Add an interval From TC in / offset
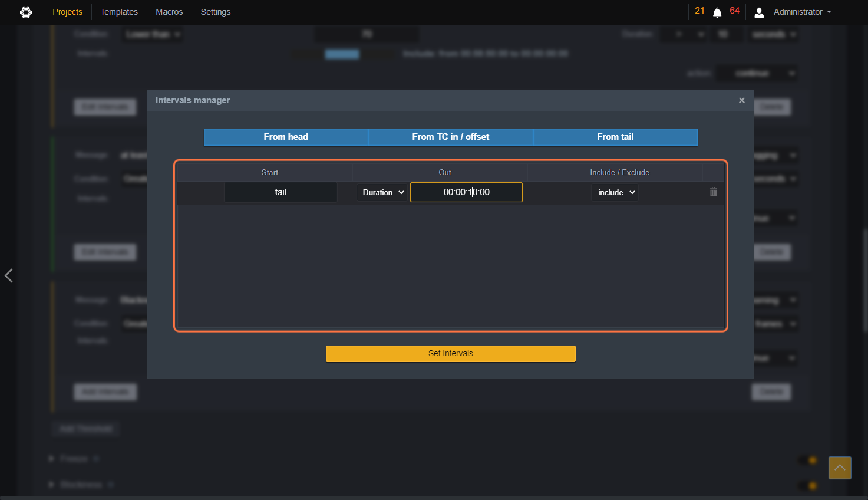This screenshot has width=868, height=500. point(451,137)
